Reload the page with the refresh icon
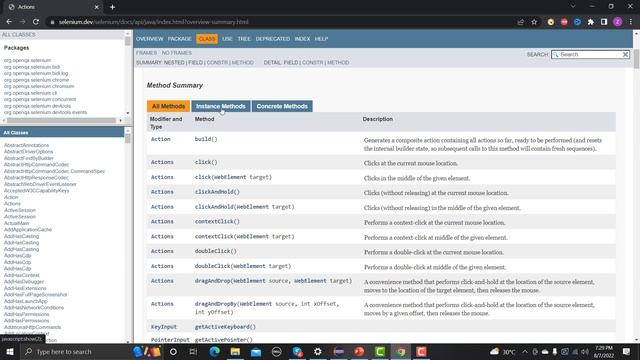 tap(36, 22)
